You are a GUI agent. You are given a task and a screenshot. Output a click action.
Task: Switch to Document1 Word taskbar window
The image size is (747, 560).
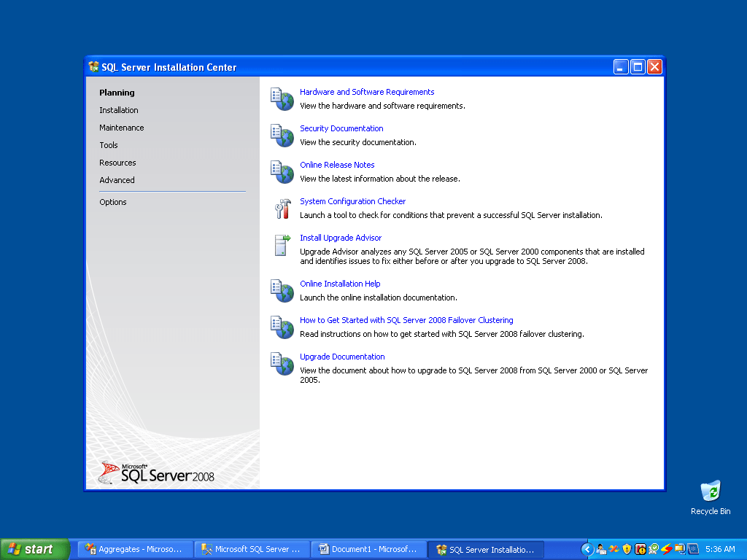tap(368, 549)
